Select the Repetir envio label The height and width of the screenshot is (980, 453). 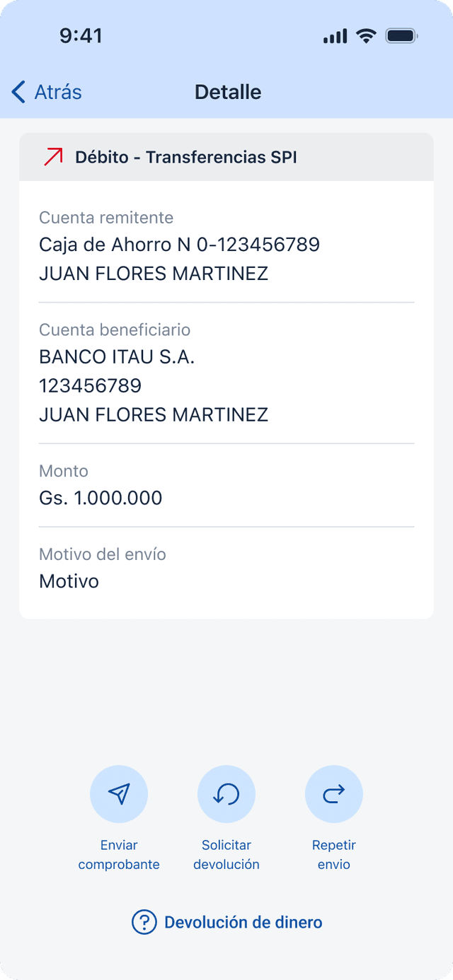(334, 855)
